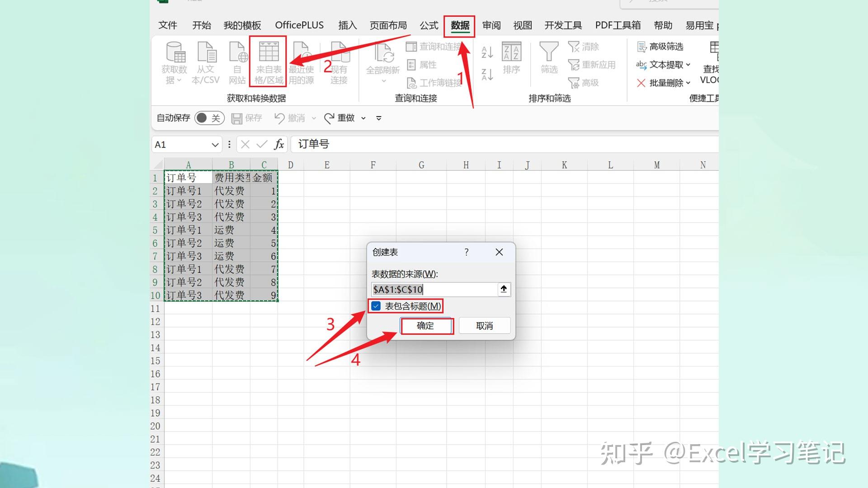Open the Name Box dropdown showing A1
The image size is (868, 488).
pyautogui.click(x=214, y=144)
